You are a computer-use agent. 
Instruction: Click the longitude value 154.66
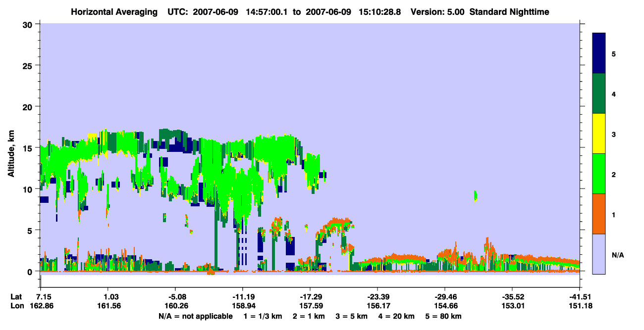click(x=445, y=306)
